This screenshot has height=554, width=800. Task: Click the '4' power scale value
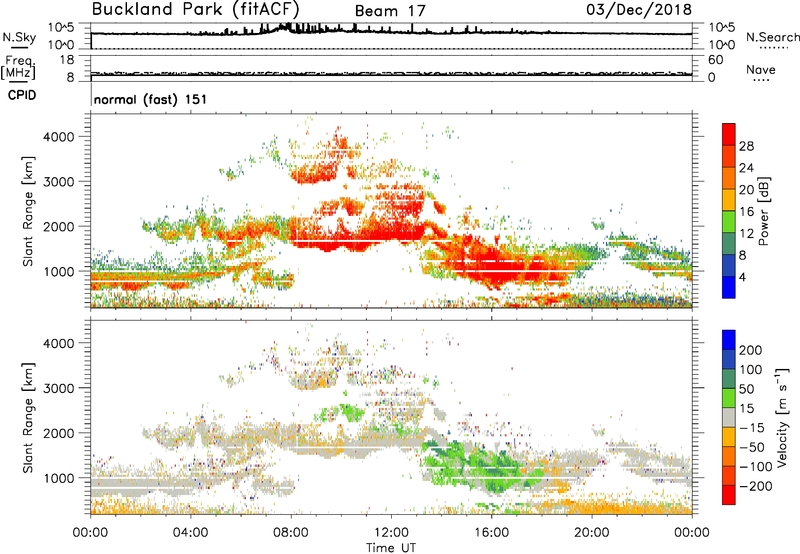[x=742, y=277]
